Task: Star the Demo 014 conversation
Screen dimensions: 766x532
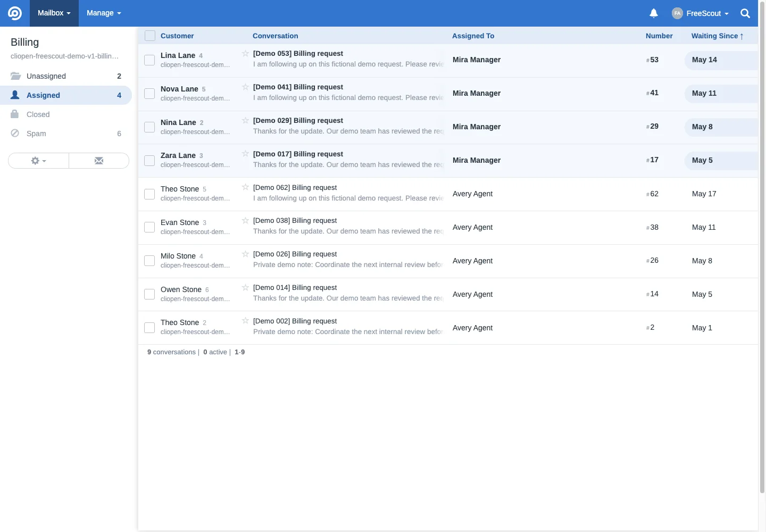Action: point(245,287)
